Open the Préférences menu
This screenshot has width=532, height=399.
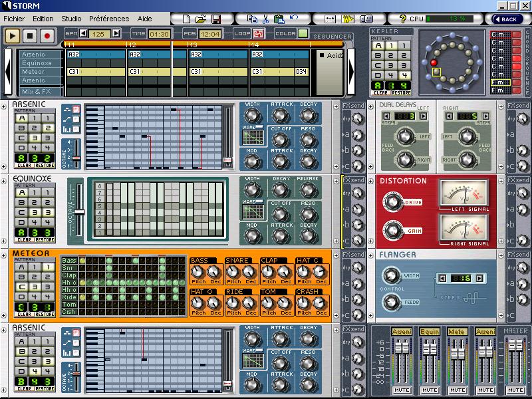click(x=109, y=19)
